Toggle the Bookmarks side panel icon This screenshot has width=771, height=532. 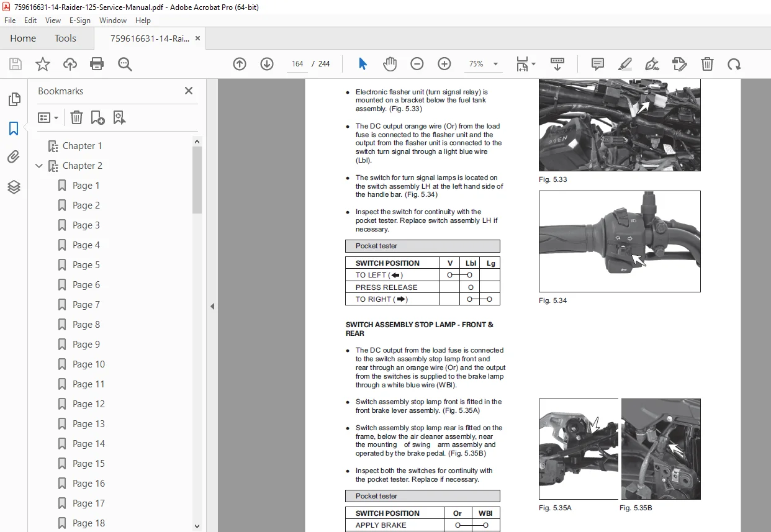click(x=14, y=128)
